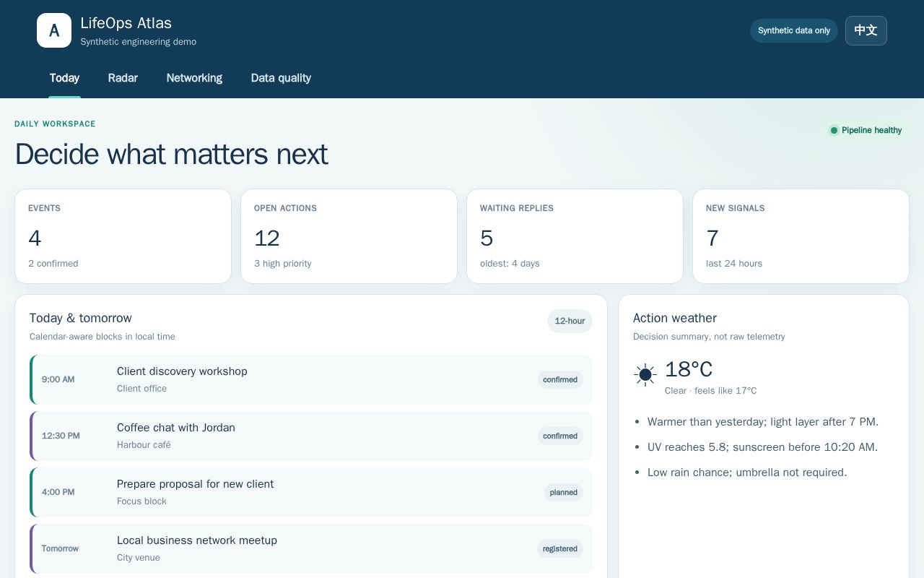
Task: Click the Pipeline healthy status label
Action: [871, 130]
